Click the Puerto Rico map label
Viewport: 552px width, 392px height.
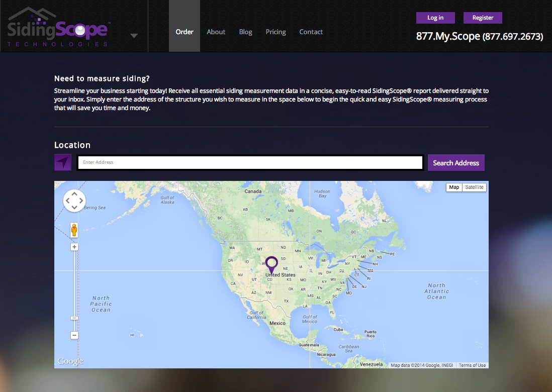click(371, 334)
